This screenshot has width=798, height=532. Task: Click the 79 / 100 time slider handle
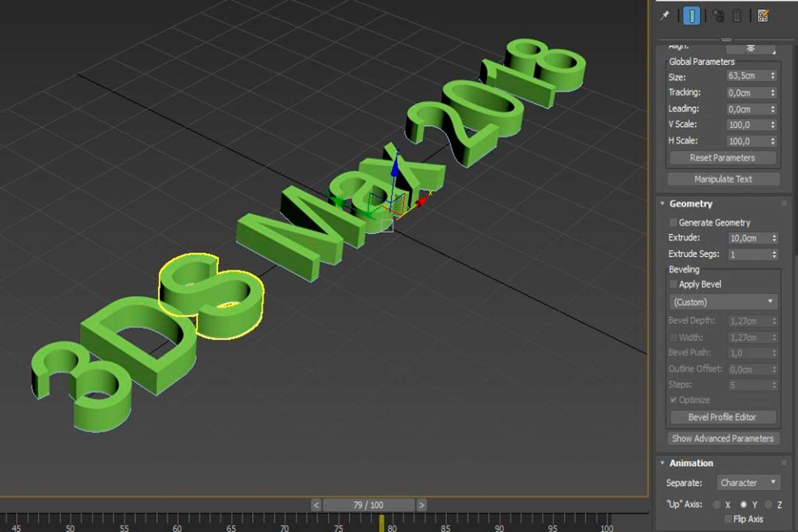[x=368, y=505]
